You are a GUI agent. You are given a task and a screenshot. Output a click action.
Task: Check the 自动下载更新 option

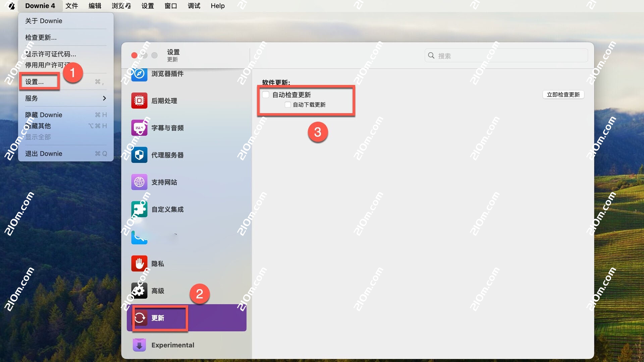point(287,105)
